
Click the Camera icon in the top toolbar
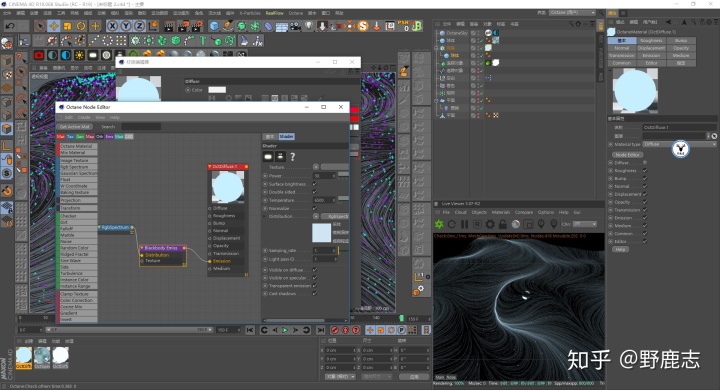[x=295, y=26]
